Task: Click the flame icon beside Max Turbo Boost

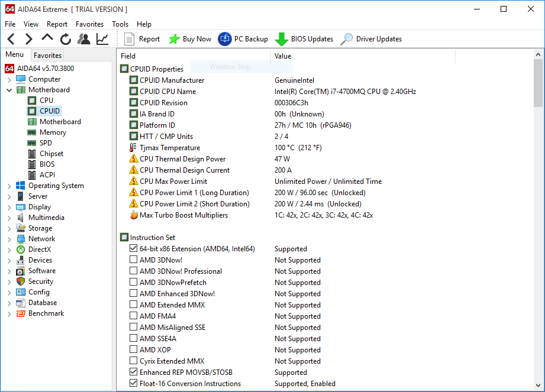Action: [134, 215]
